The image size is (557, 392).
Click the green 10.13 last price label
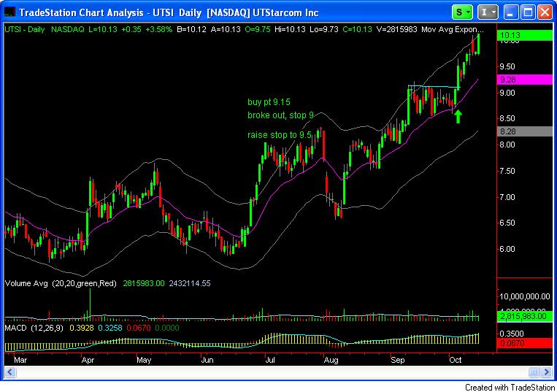tap(525, 35)
